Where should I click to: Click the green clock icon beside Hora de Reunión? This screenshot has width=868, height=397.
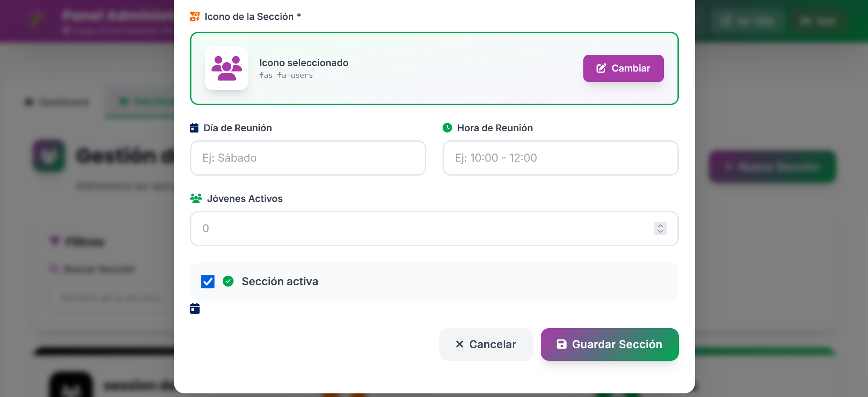point(447,128)
